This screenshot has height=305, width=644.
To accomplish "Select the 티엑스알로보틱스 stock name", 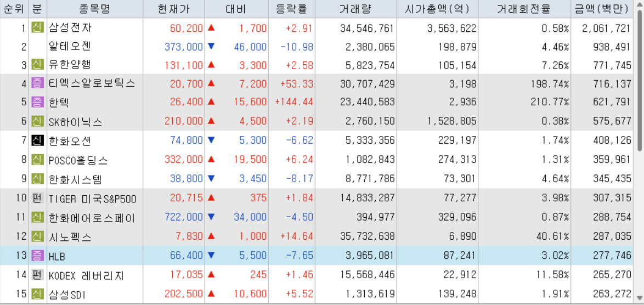I will click(92, 83).
